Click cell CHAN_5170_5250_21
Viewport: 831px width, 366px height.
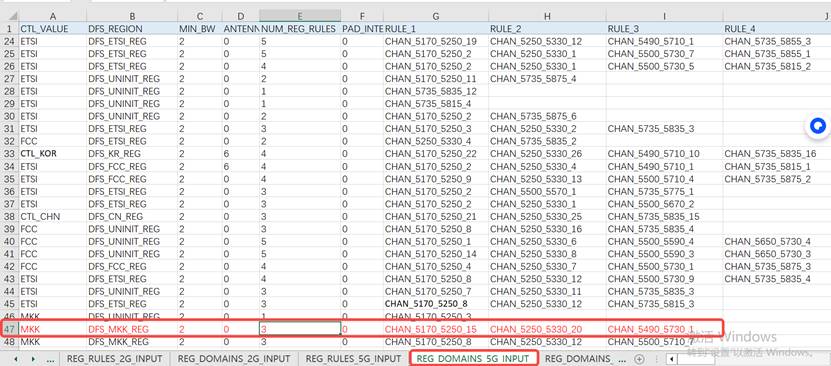[436, 216]
